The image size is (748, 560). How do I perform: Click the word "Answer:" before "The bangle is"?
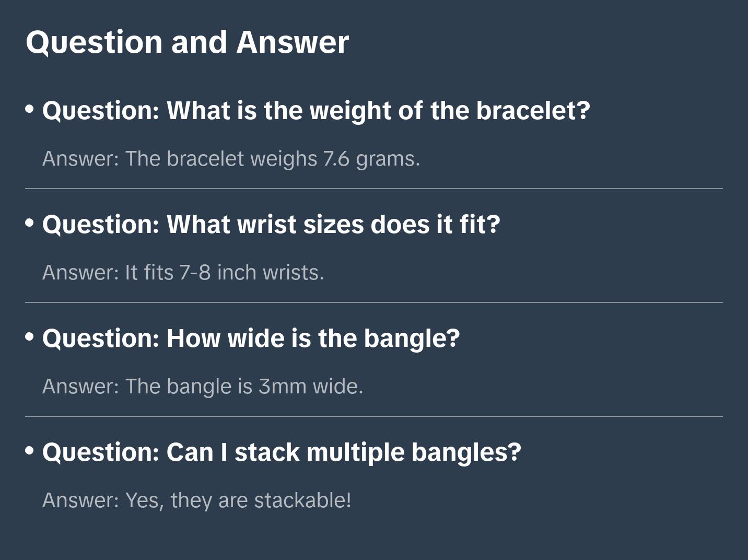[x=80, y=387]
